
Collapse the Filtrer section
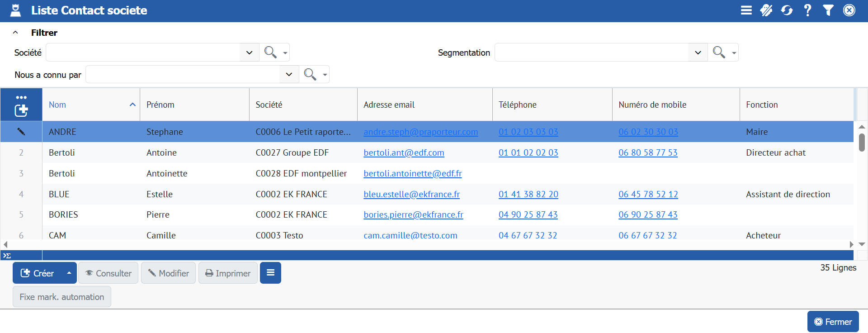coord(15,33)
